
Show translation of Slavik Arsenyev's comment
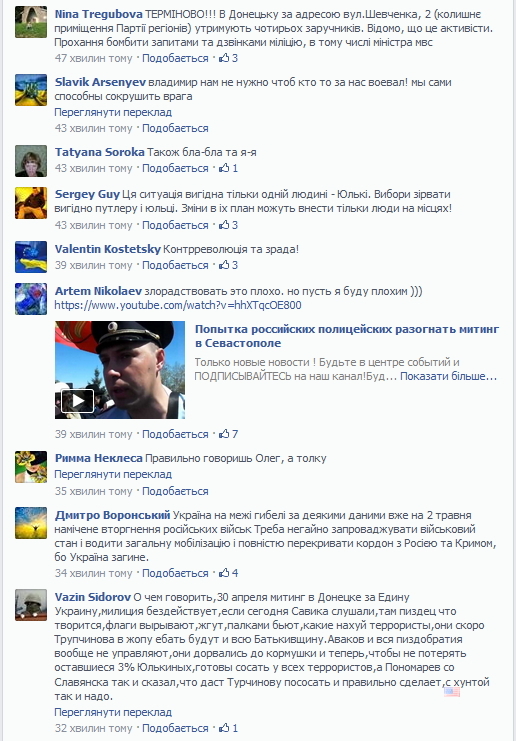click(x=113, y=112)
